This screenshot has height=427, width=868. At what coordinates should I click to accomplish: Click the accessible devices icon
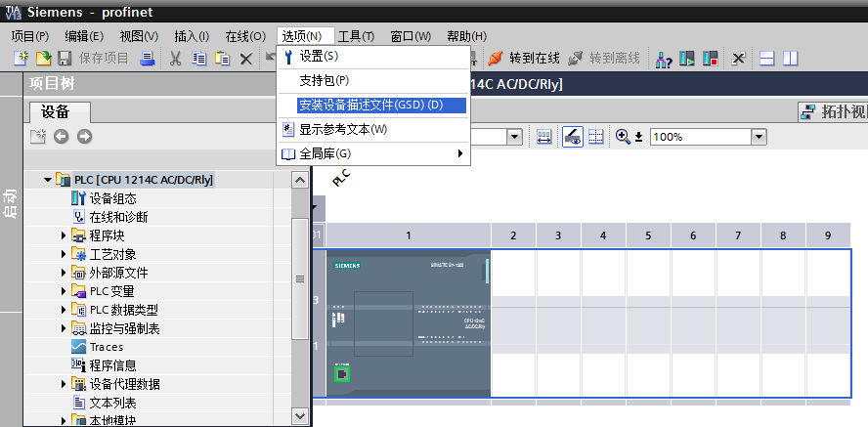(664, 59)
